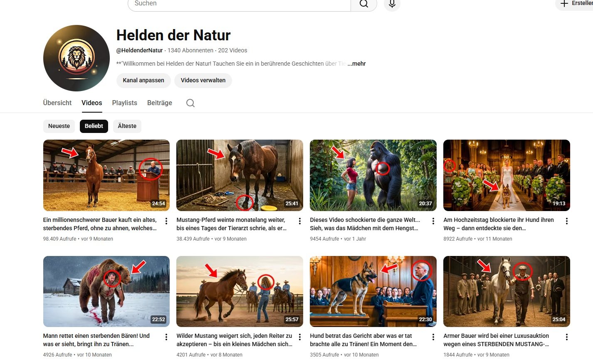Viewport: 593px width, 364px height.
Task: Play the gorilla thumbnail, 20:37 duration
Action: pyautogui.click(x=373, y=175)
